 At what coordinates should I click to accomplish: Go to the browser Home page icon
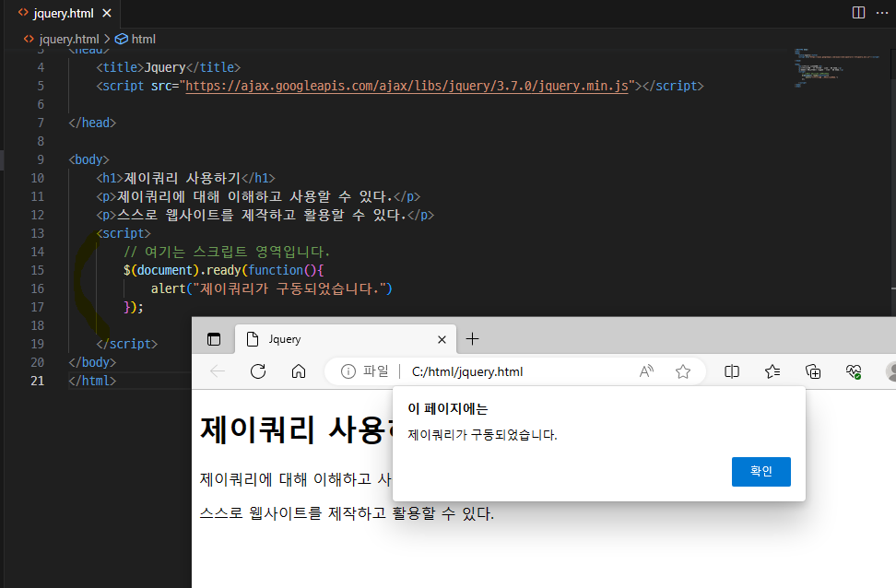pyautogui.click(x=299, y=371)
